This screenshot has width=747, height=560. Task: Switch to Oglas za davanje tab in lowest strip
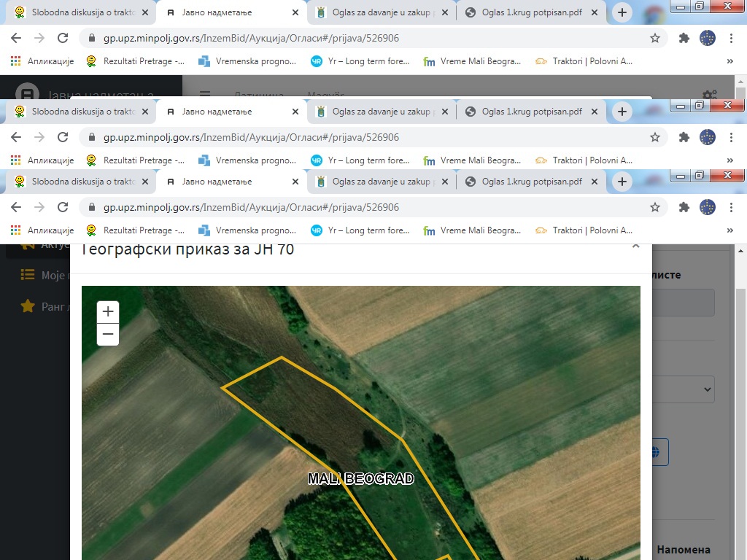point(381,182)
